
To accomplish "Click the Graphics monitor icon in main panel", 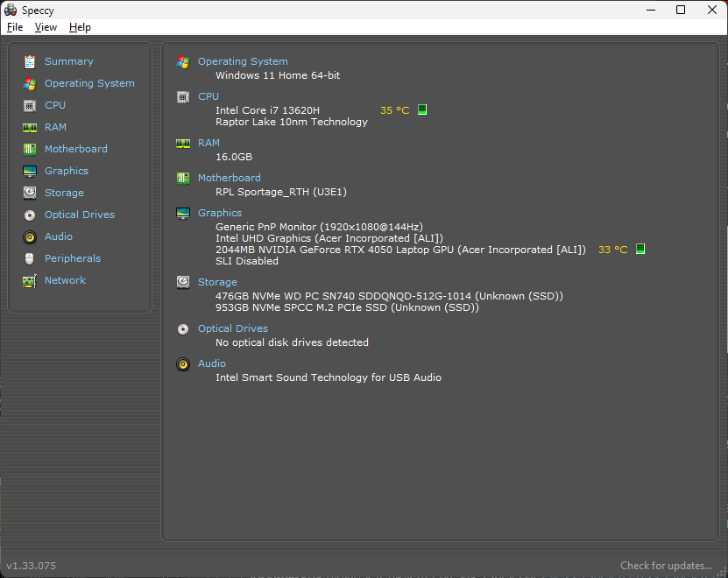I will coord(183,214).
